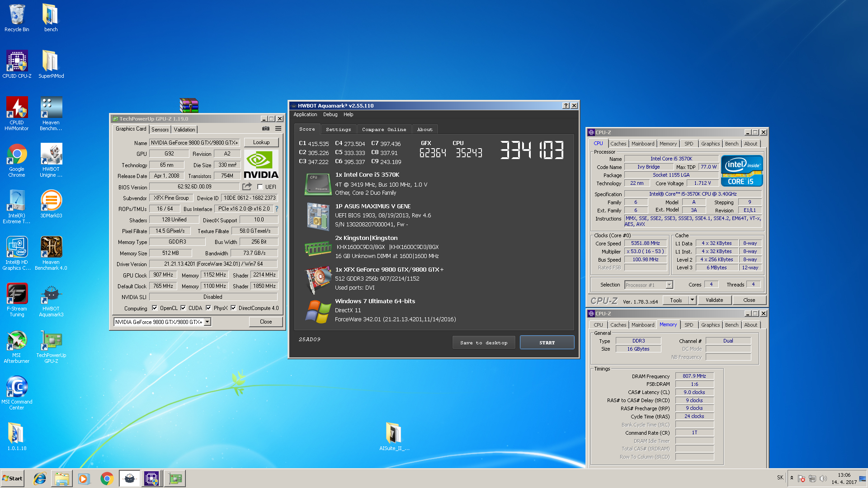This screenshot has width=868, height=488.
Task: Open the bench folder on desktop
Action: pos(51,18)
